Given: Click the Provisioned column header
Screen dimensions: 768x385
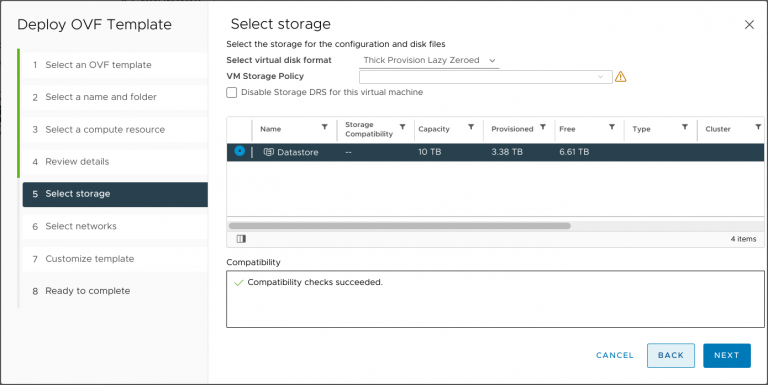Looking at the screenshot, I should (512, 129).
